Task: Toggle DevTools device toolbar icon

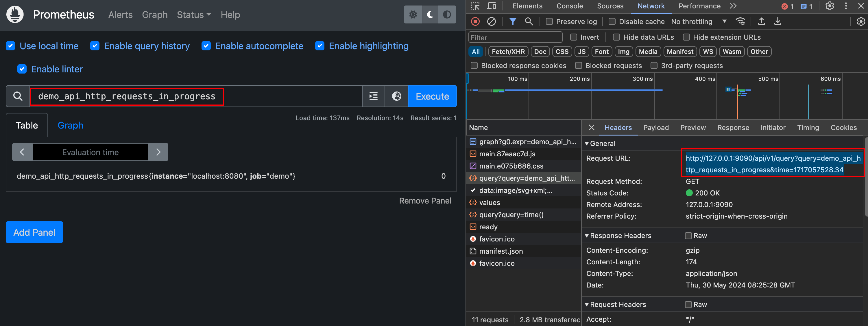Action: point(492,6)
